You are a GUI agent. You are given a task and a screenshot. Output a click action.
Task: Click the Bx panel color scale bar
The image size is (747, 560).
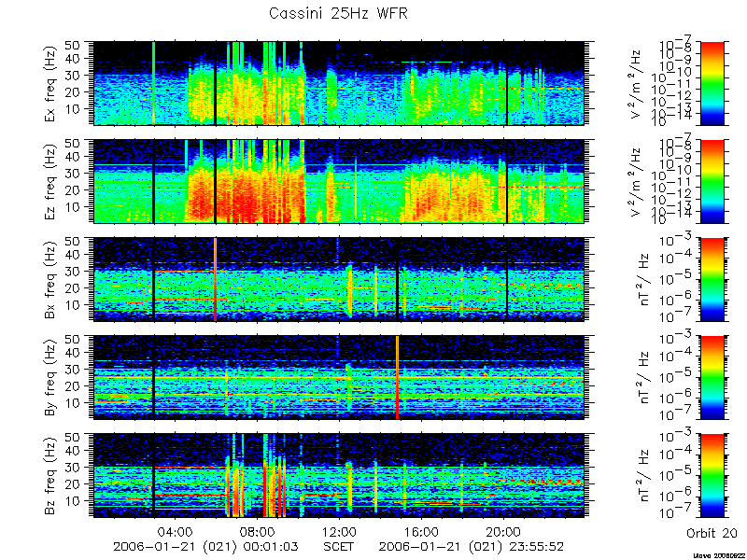click(712, 279)
